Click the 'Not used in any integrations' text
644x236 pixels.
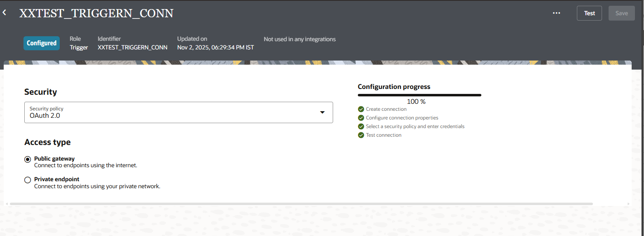(x=299, y=40)
